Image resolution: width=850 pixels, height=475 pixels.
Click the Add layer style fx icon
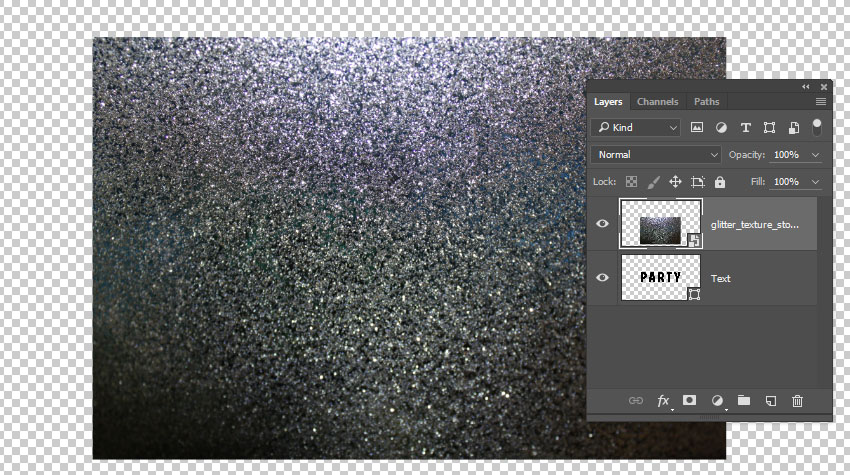pyautogui.click(x=663, y=401)
